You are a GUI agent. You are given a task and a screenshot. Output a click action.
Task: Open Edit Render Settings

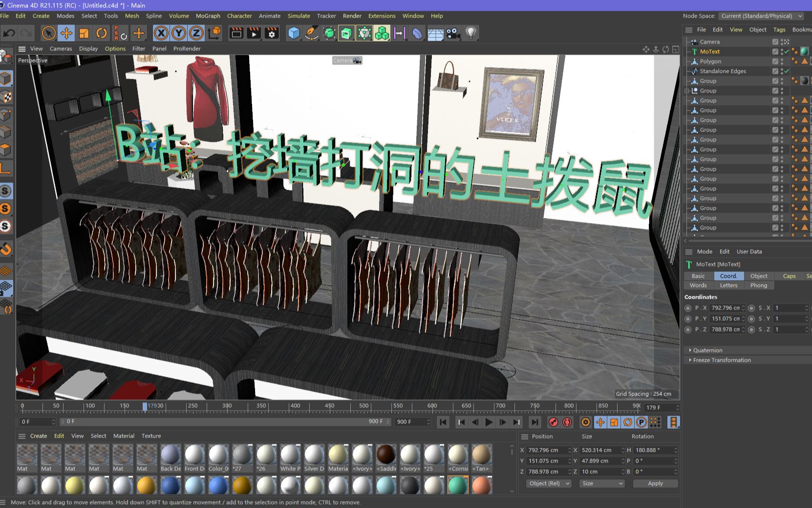click(272, 33)
